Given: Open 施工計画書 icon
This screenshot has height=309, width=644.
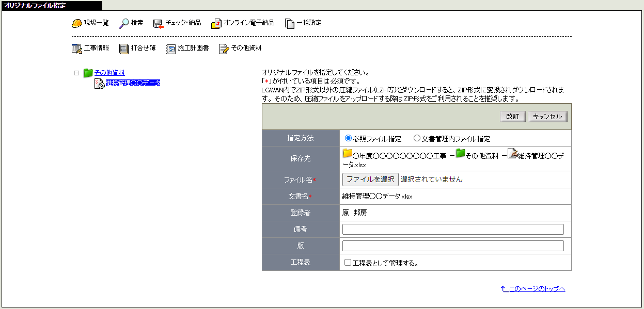Looking at the screenshot, I should (x=171, y=48).
